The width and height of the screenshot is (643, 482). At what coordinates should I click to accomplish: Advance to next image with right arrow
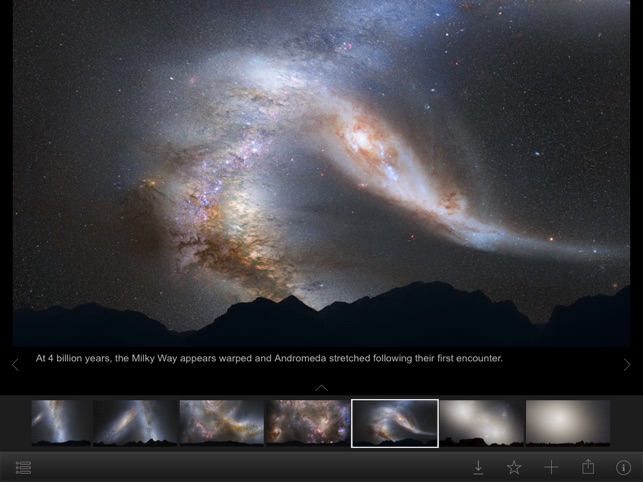click(627, 364)
